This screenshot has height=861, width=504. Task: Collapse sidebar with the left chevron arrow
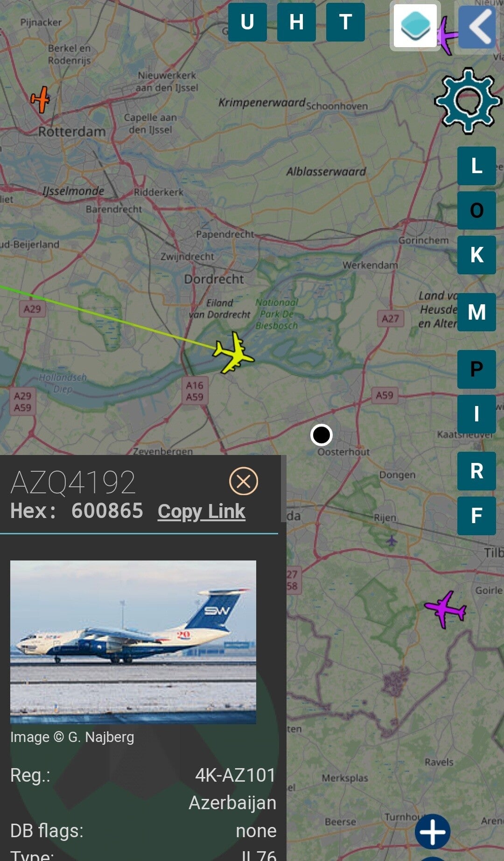(x=477, y=27)
